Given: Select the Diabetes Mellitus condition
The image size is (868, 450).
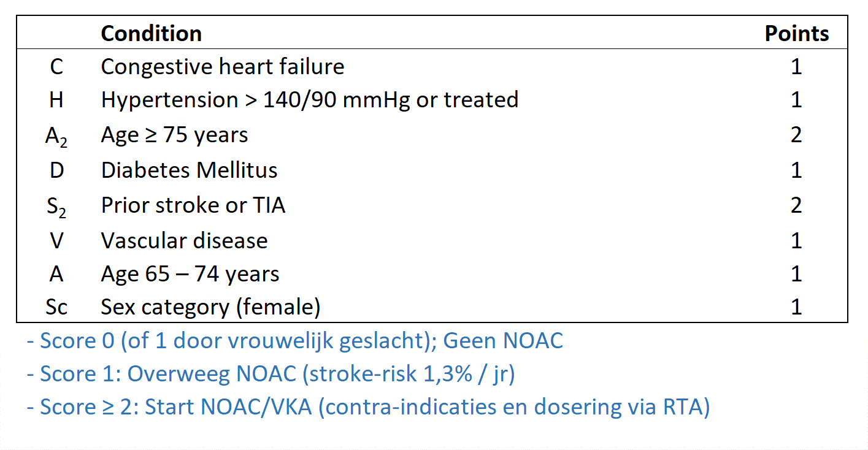Looking at the screenshot, I should pyautogui.click(x=190, y=170).
